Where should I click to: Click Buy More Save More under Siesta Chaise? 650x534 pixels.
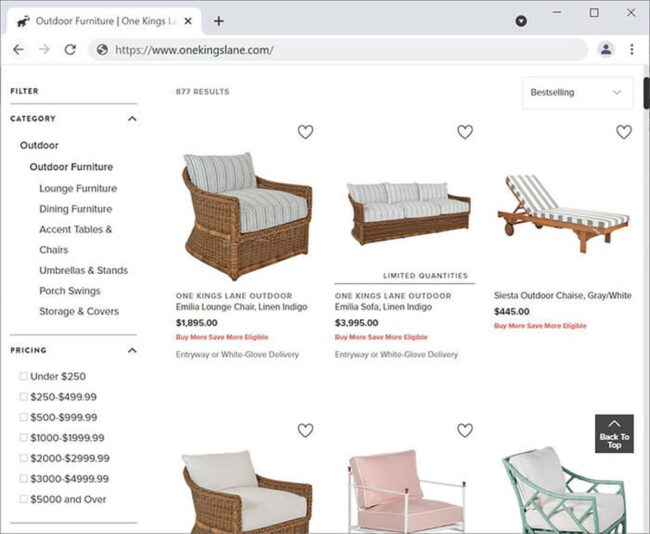[540, 326]
